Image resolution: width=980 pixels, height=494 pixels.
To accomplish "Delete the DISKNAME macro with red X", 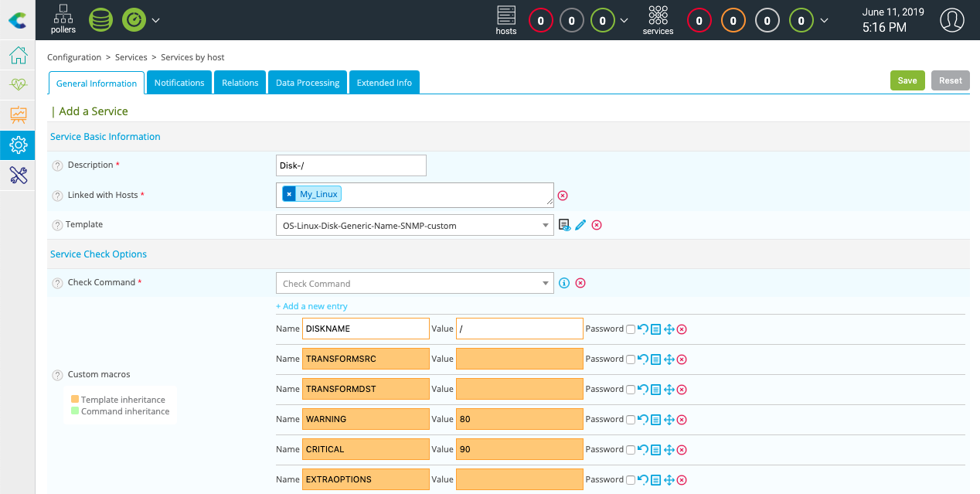I will pyautogui.click(x=682, y=329).
